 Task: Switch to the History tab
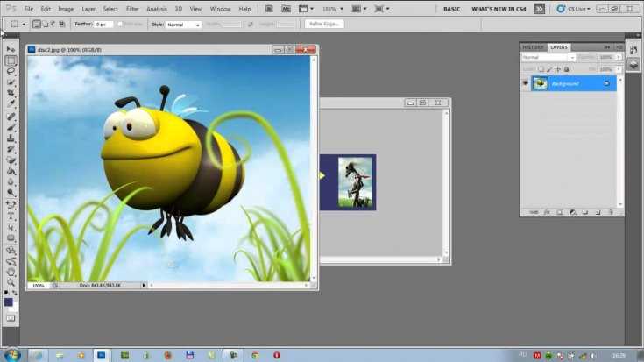pyautogui.click(x=533, y=47)
